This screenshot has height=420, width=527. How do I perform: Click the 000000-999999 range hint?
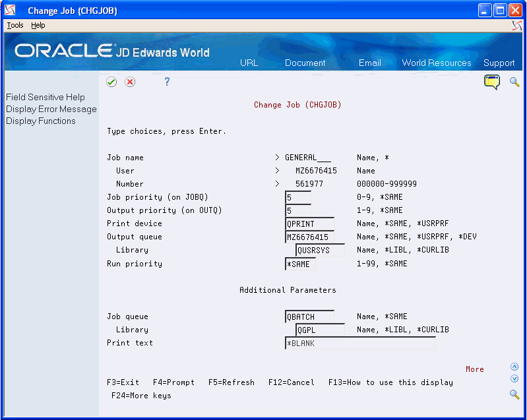[x=387, y=184]
